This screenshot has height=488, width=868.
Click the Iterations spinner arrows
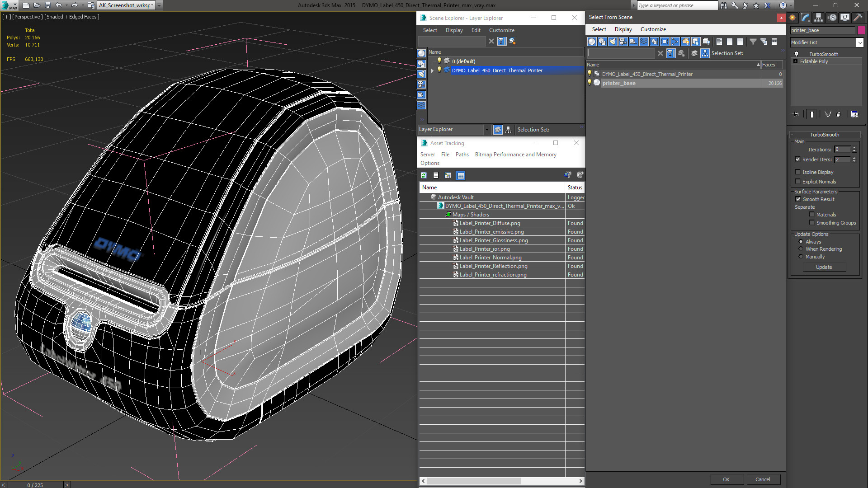(854, 150)
